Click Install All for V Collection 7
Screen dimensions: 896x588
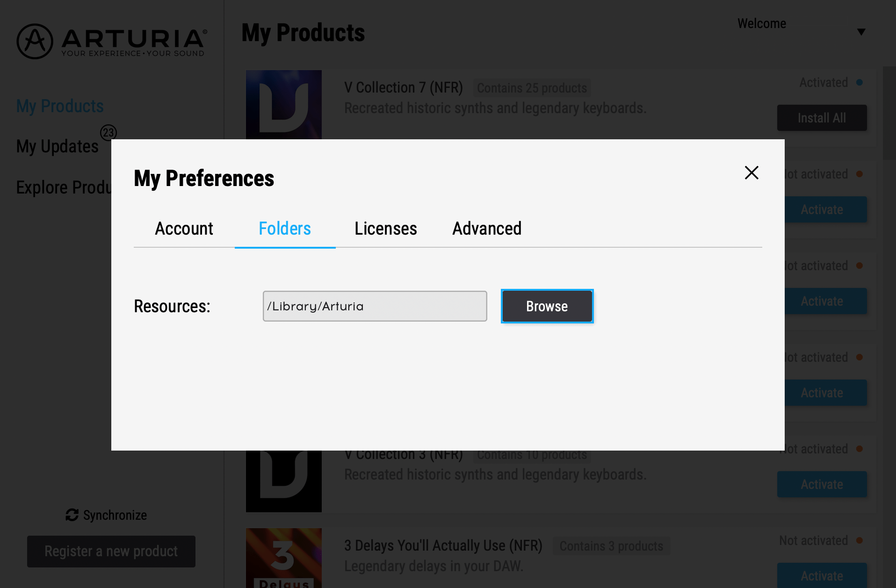tap(822, 118)
